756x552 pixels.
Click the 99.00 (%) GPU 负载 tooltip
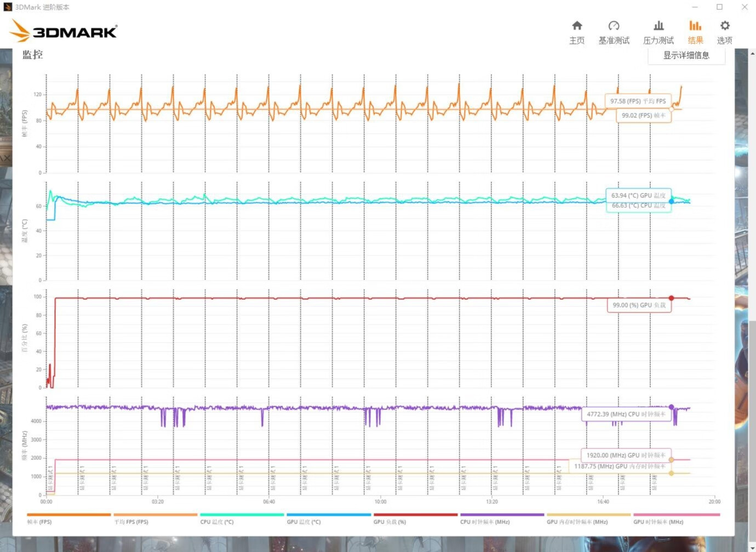click(x=639, y=305)
